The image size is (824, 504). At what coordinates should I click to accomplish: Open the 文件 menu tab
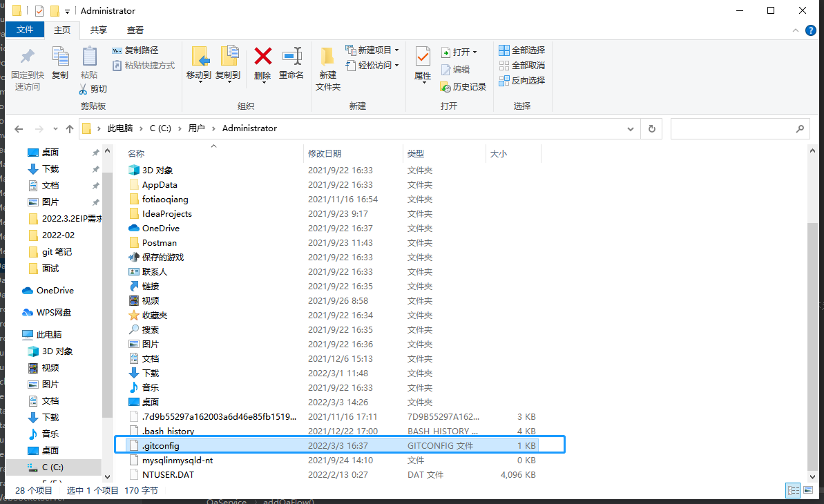[25, 30]
